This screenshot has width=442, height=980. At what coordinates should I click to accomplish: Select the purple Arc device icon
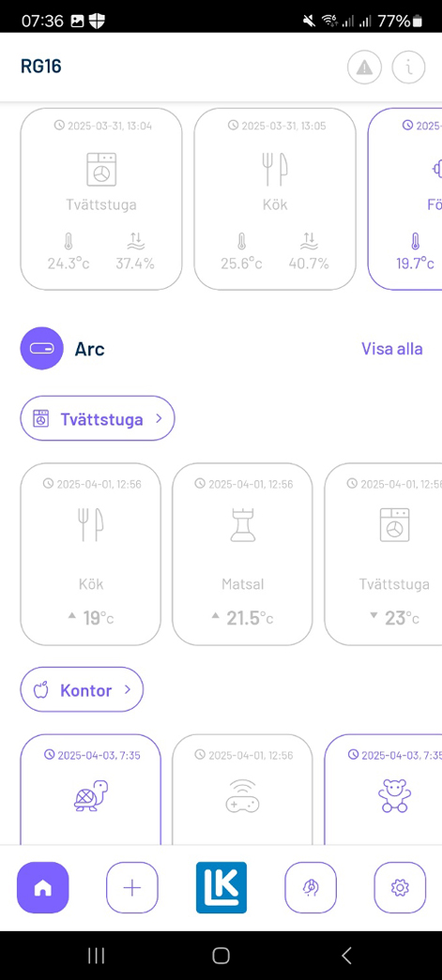[x=42, y=348]
